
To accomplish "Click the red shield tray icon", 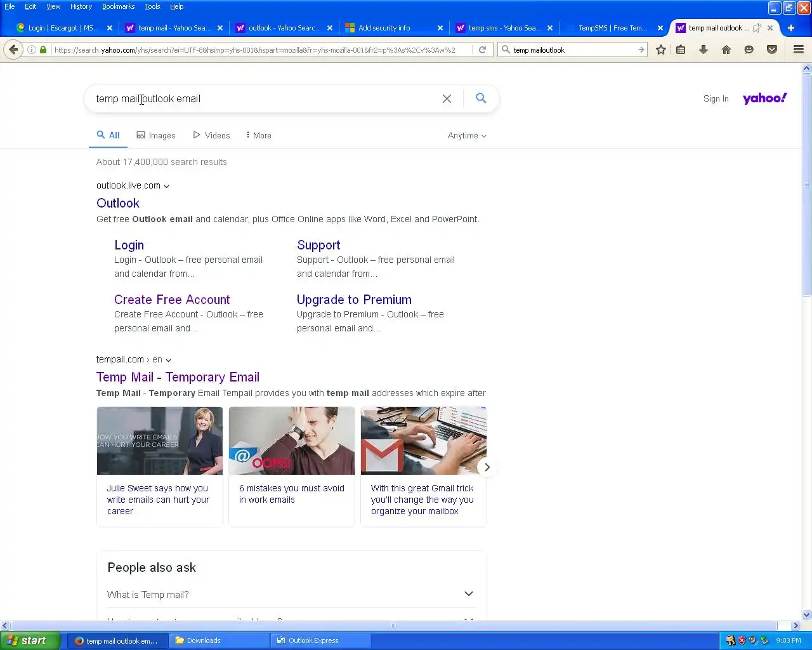I will [x=742, y=640].
